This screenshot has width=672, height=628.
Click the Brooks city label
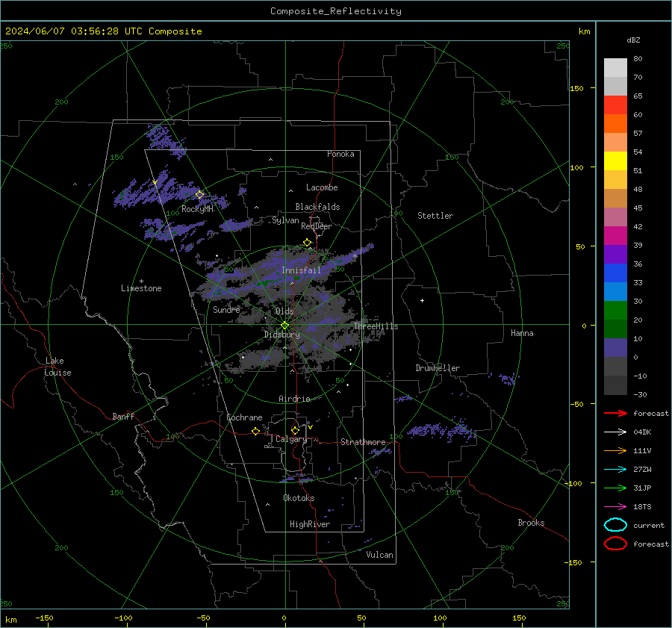531,523
